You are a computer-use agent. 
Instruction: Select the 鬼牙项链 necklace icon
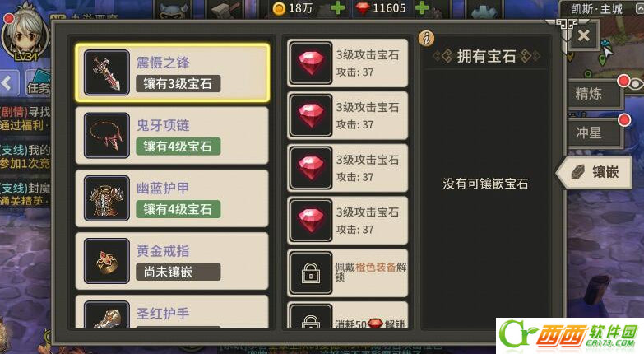click(107, 135)
